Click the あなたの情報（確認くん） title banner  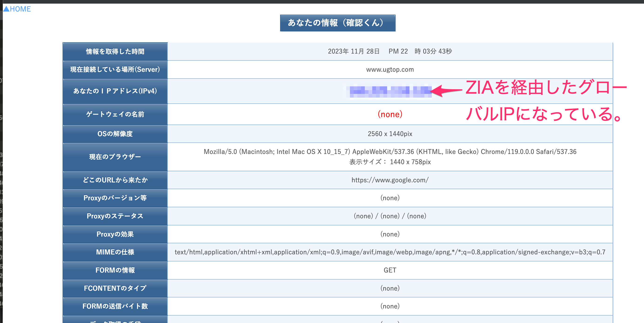coord(338,23)
